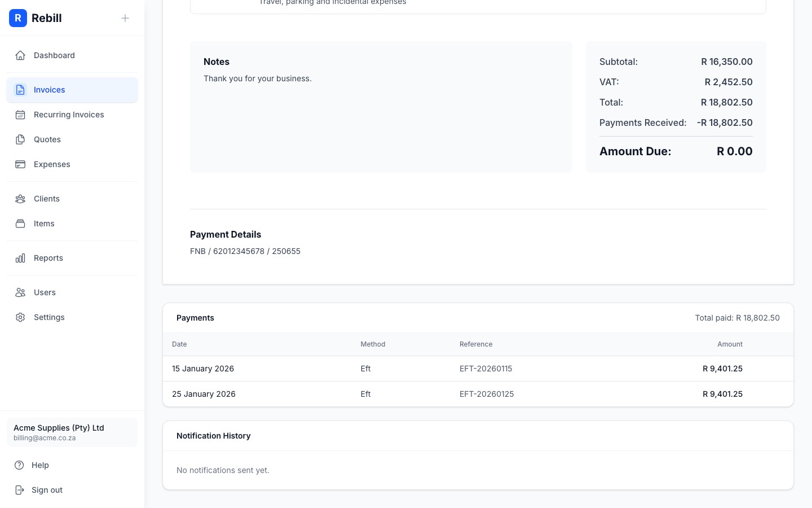812x508 pixels.
Task: Click the Sign out arrow icon
Action: click(20, 490)
